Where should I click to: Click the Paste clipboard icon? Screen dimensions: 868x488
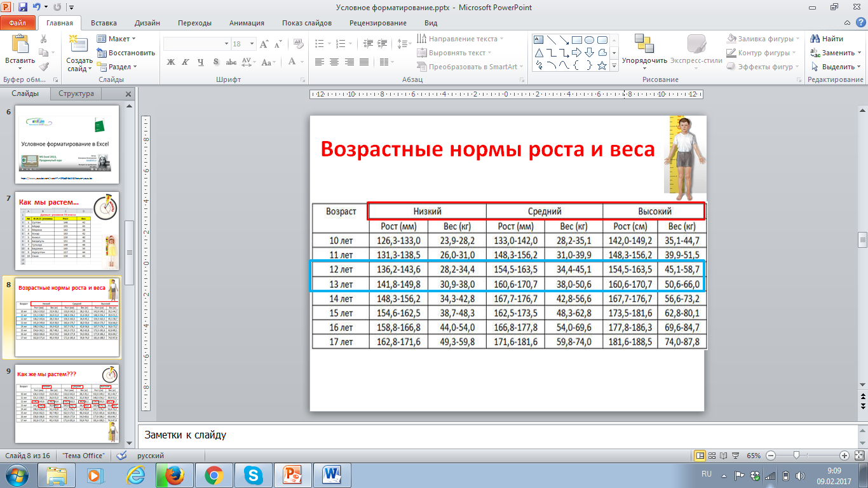tap(20, 43)
